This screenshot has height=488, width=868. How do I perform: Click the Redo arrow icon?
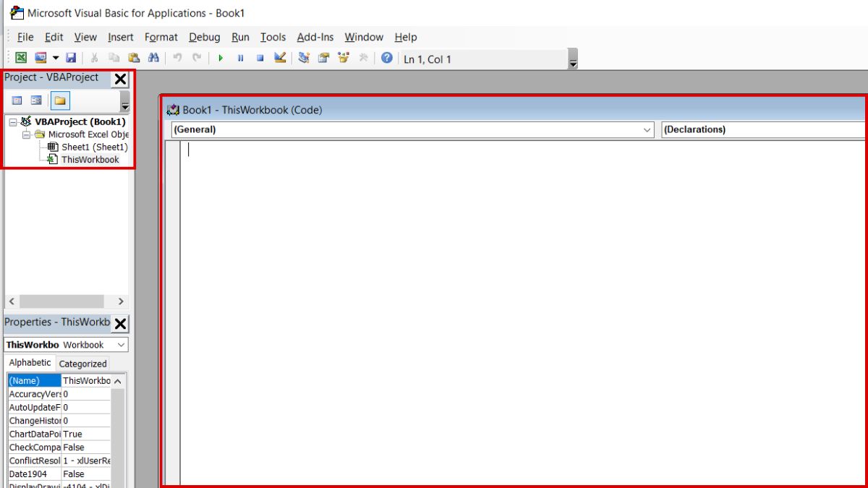197,59
